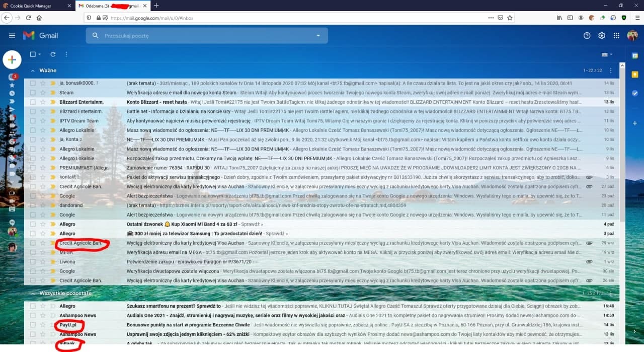The width and height of the screenshot is (644, 352).
Task: Close the Cookie Quick Manager tab
Action: [69, 5]
